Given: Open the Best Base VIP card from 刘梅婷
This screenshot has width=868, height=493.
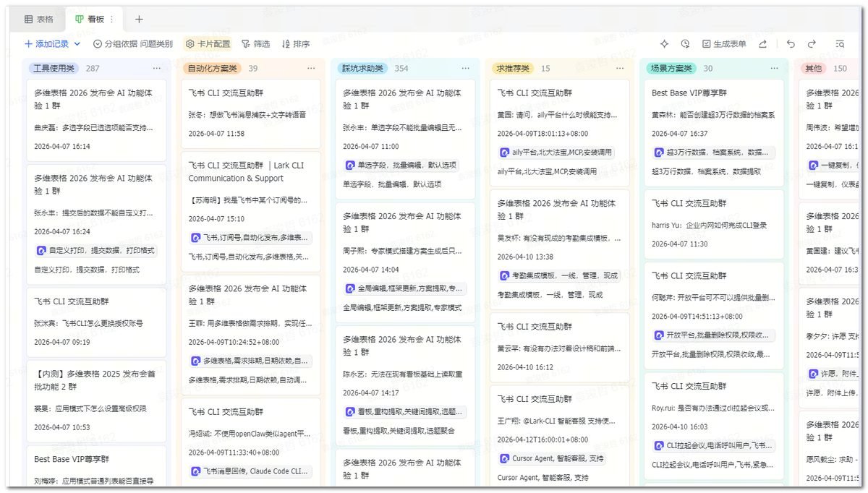Looking at the screenshot, I should (x=96, y=467).
